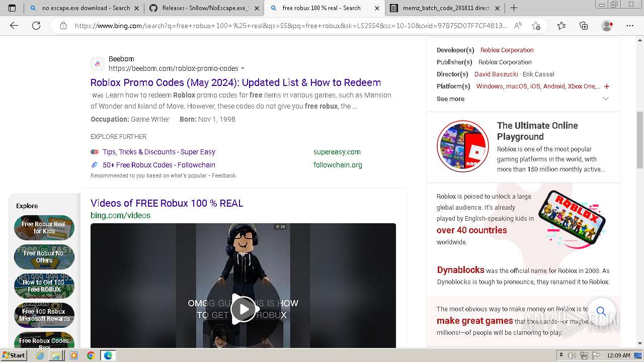The height and width of the screenshot is (362, 644).
Task: Open 'Tips, Tricks & Discounts - Super Easy'
Action: (159, 152)
